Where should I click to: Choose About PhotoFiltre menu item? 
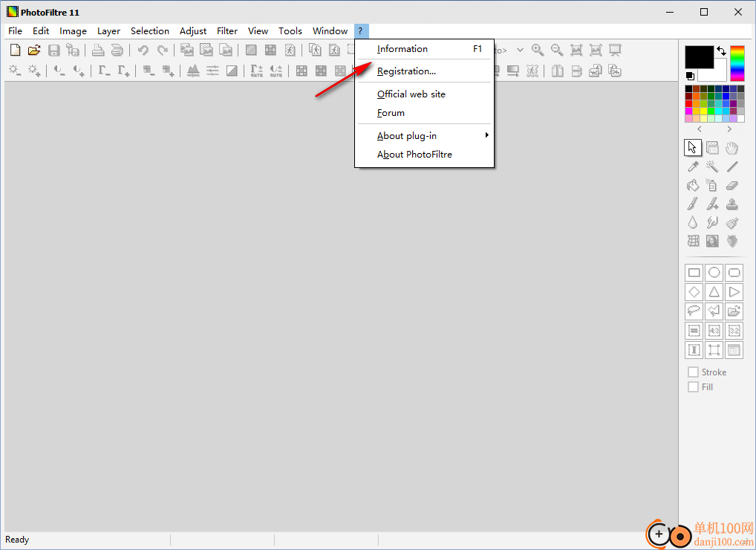(x=424, y=155)
